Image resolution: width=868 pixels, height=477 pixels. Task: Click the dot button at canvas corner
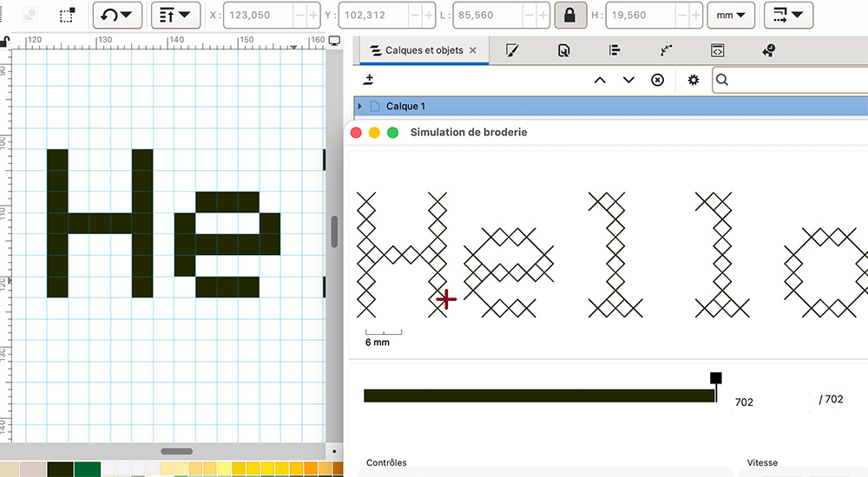pyautogui.click(x=334, y=452)
